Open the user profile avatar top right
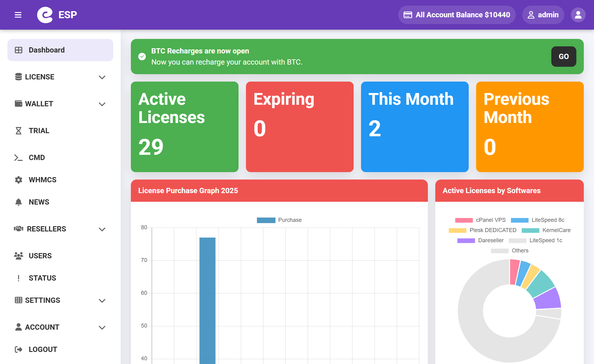 [x=578, y=15]
